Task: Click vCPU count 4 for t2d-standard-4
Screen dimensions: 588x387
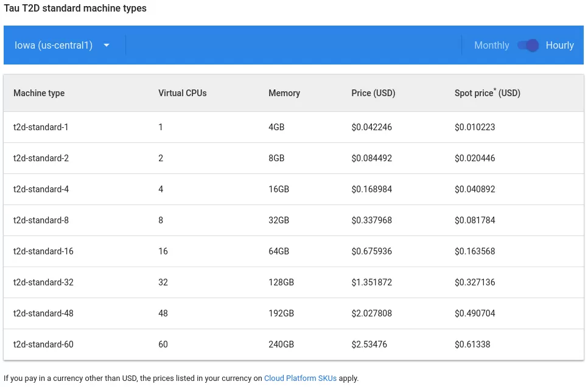Action: [161, 189]
